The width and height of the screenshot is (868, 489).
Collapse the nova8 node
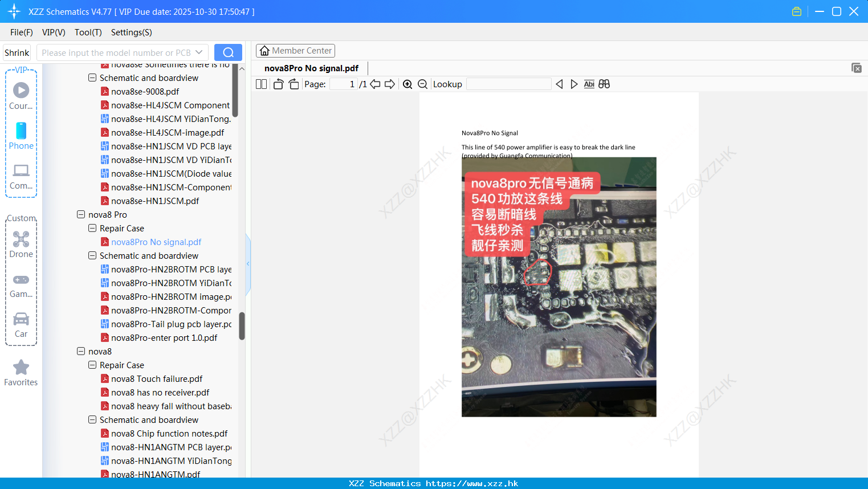point(81,351)
